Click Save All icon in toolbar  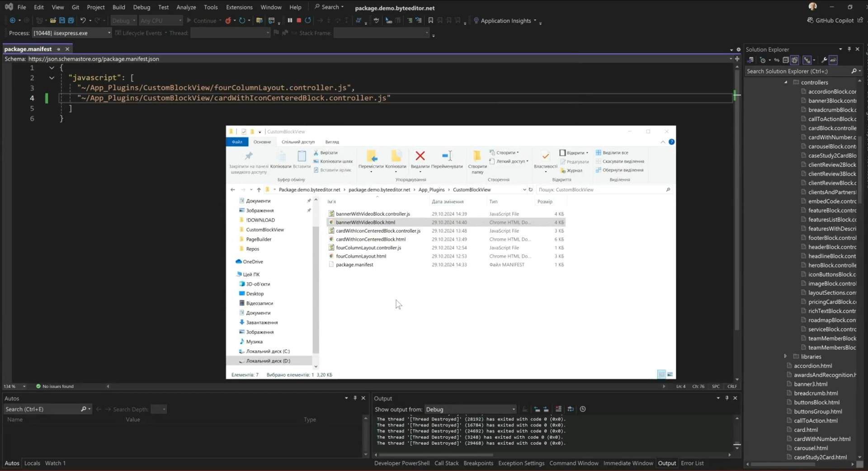click(71, 20)
